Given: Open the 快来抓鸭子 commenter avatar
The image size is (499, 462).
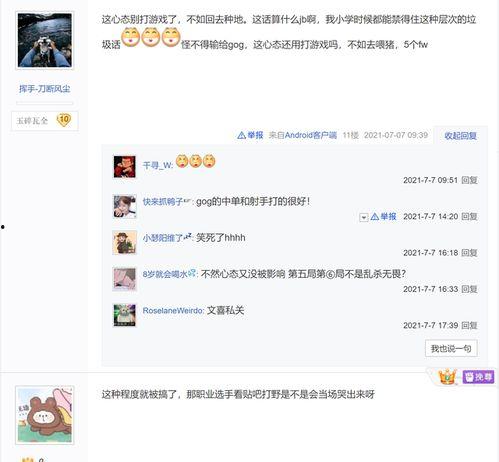Looking at the screenshot, I should click(x=125, y=206).
